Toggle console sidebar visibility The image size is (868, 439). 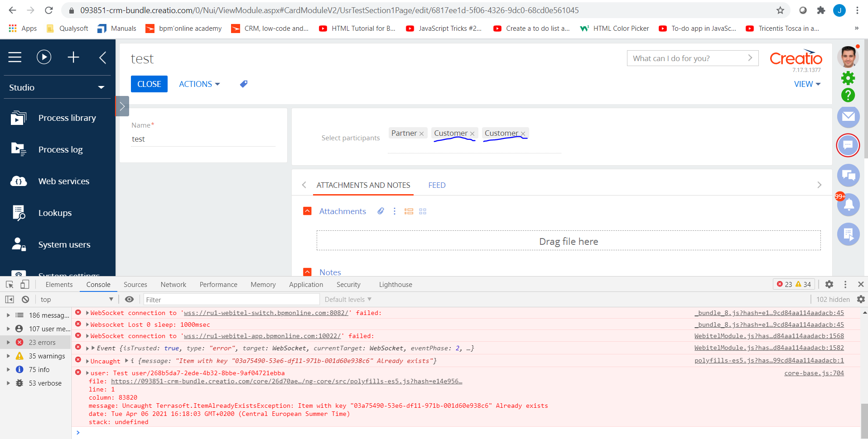click(x=10, y=299)
